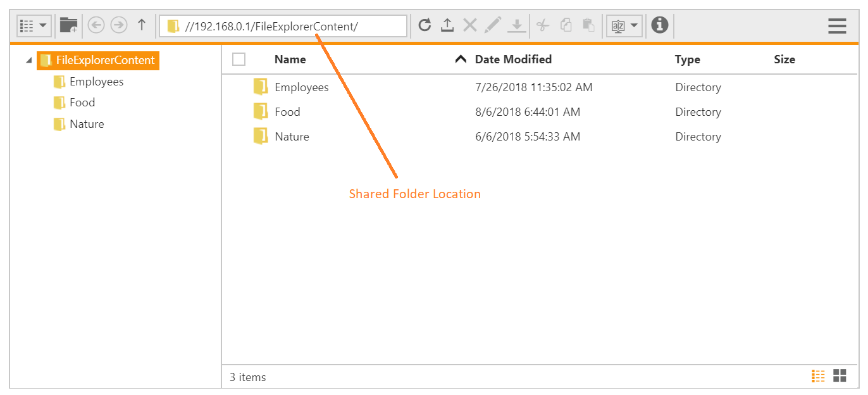The width and height of the screenshot is (868, 395).
Task: Select the Refresh icon in the toolbar
Action: coord(425,25)
